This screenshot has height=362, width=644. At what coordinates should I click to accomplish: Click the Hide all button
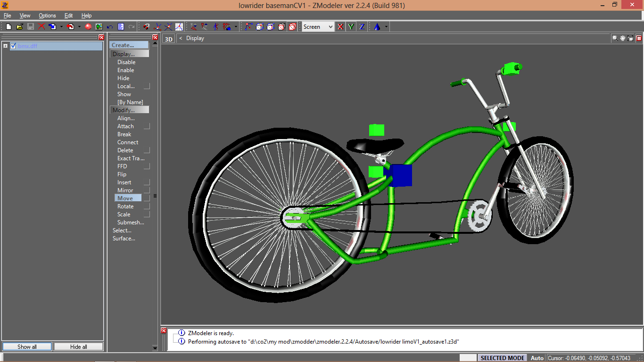[x=78, y=346]
